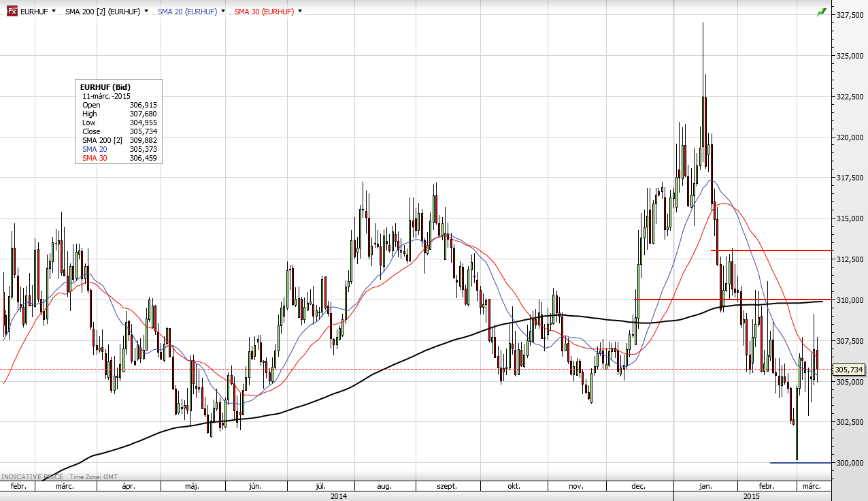This screenshot has width=868, height=501.
Task: Open the SMA 30 (EURHUF) dropdown arrow
Action: (300, 12)
